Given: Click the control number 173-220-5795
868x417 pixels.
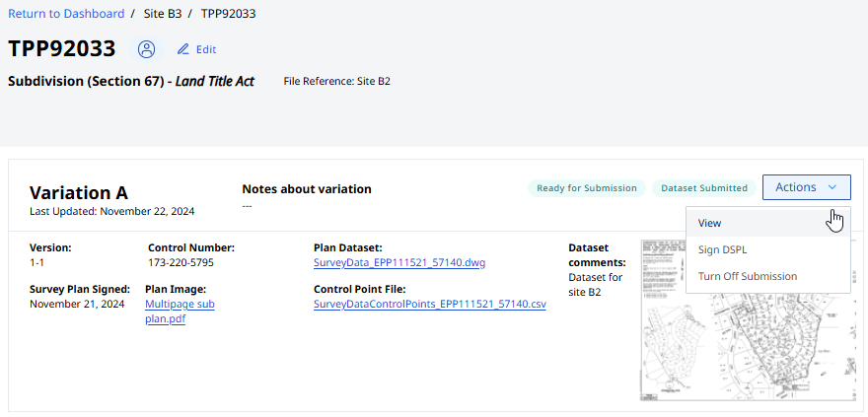Looking at the screenshot, I should [181, 263].
